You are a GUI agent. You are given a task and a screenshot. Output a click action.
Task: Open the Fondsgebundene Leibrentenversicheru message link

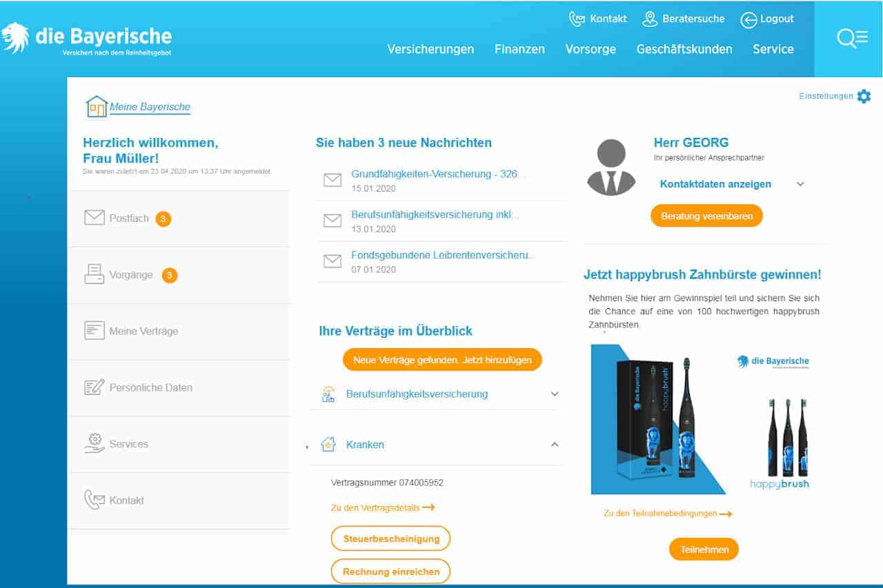(x=444, y=255)
